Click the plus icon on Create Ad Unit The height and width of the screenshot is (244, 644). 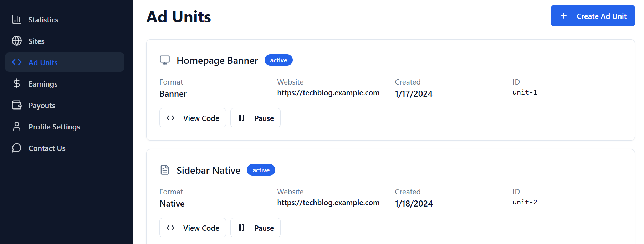click(564, 16)
